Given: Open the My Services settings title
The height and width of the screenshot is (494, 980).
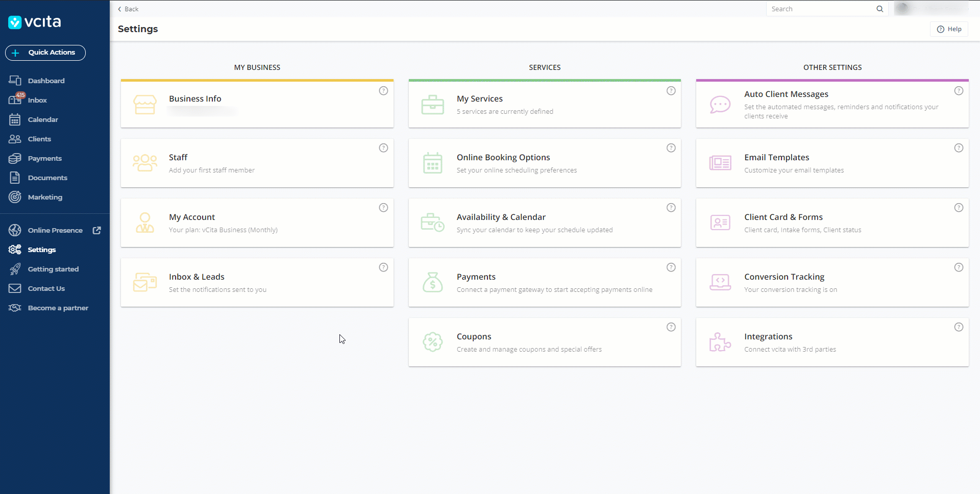Looking at the screenshot, I should 480,98.
